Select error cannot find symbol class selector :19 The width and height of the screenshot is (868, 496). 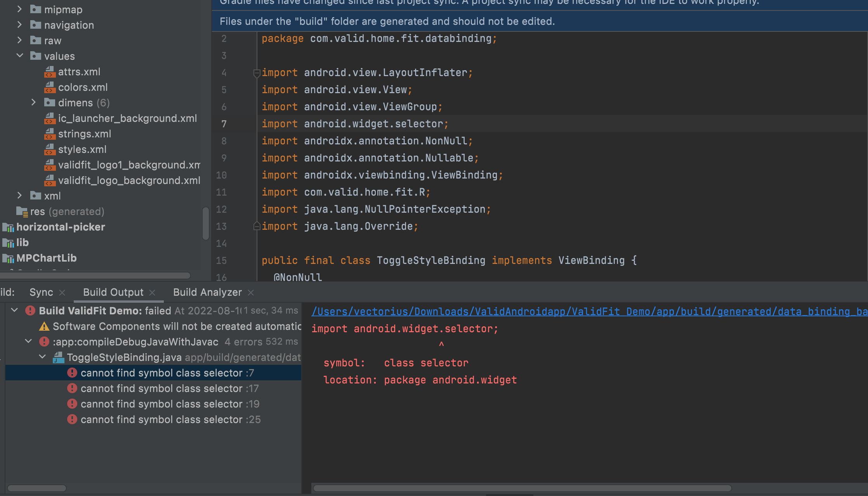153,404
